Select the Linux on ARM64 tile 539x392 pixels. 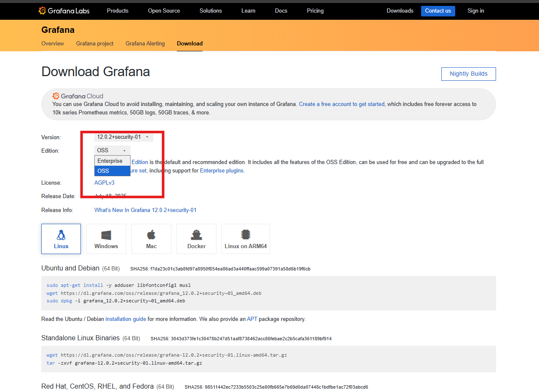tap(245, 239)
